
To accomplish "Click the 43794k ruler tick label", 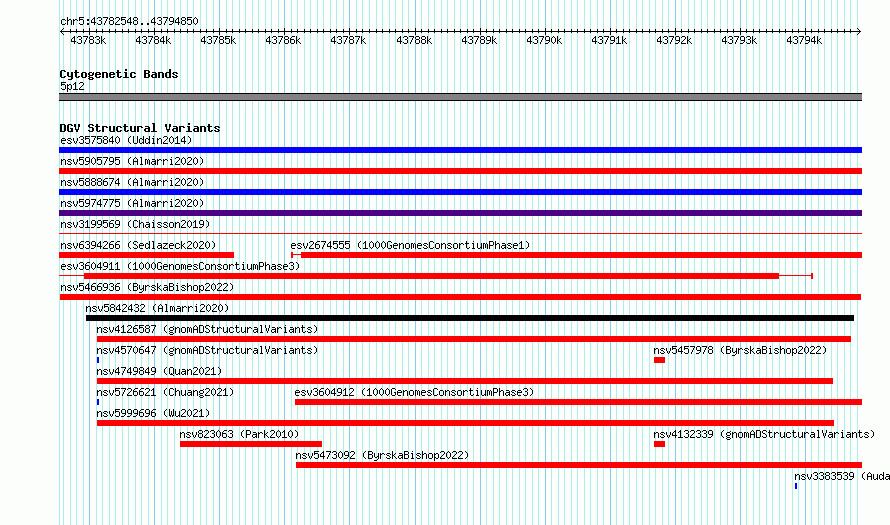I will point(804,40).
